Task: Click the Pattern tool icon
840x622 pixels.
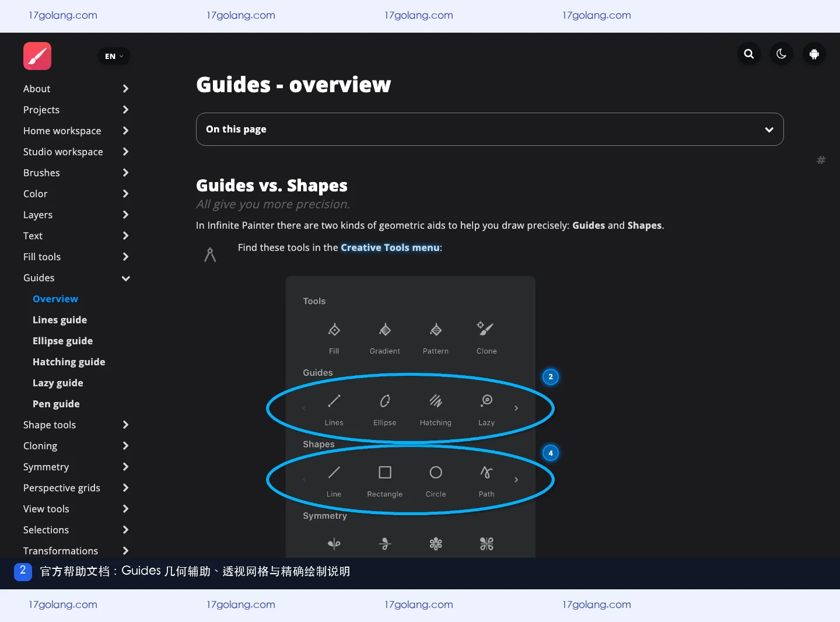Action: point(436,330)
